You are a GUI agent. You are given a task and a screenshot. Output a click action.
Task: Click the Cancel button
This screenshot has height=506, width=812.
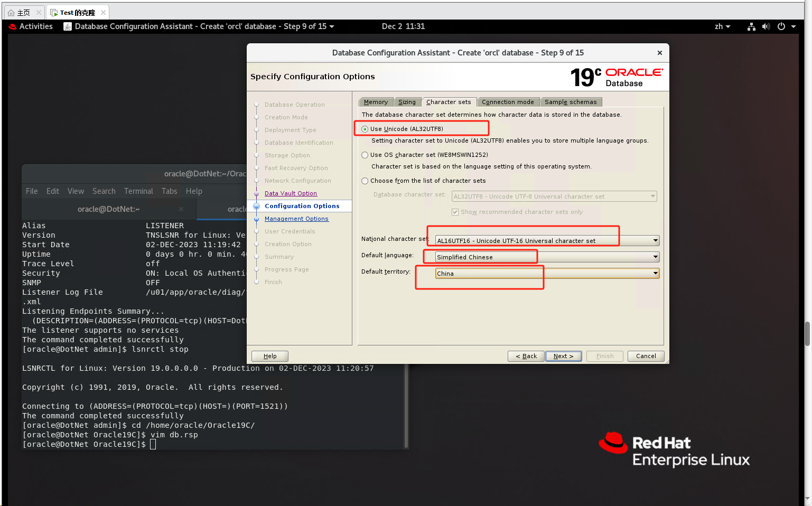646,356
